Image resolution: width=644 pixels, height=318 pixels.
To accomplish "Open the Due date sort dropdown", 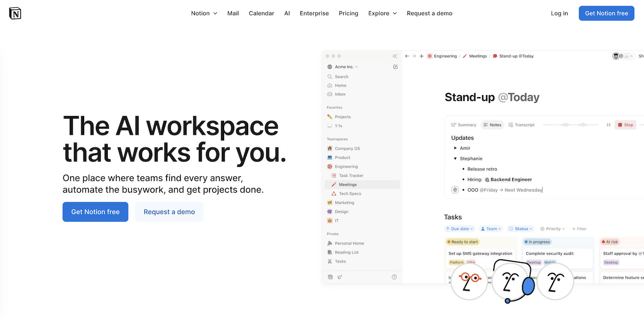I will tap(459, 229).
